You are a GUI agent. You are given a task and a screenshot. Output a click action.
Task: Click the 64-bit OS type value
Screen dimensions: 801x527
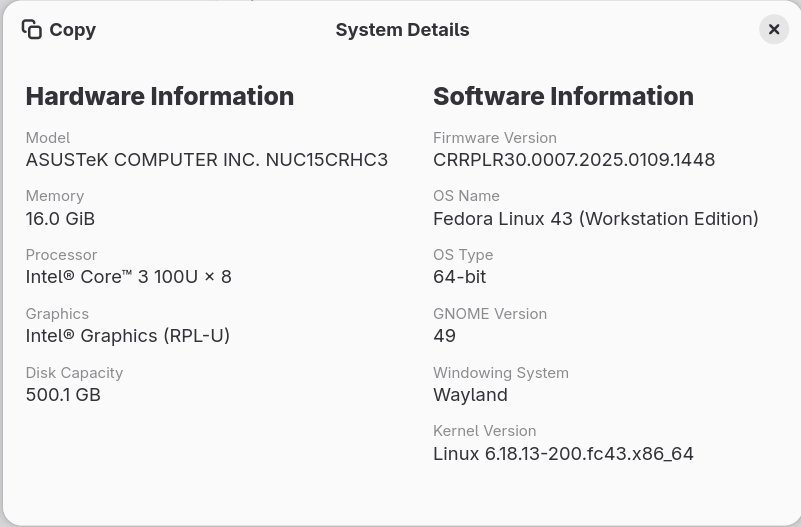click(460, 277)
